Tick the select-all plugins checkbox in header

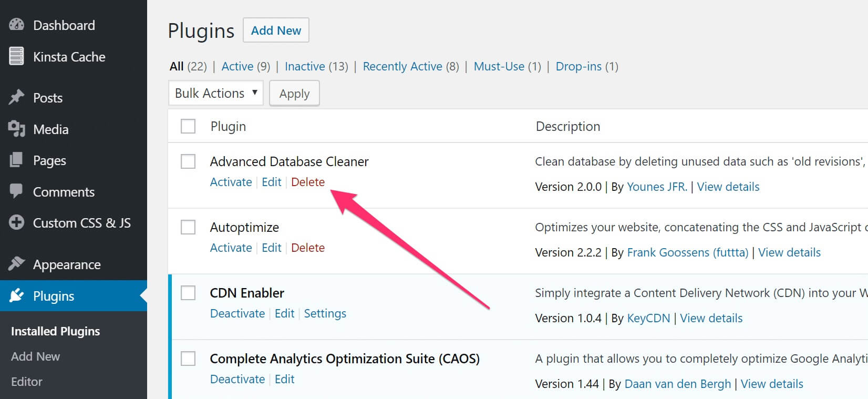coord(188,126)
